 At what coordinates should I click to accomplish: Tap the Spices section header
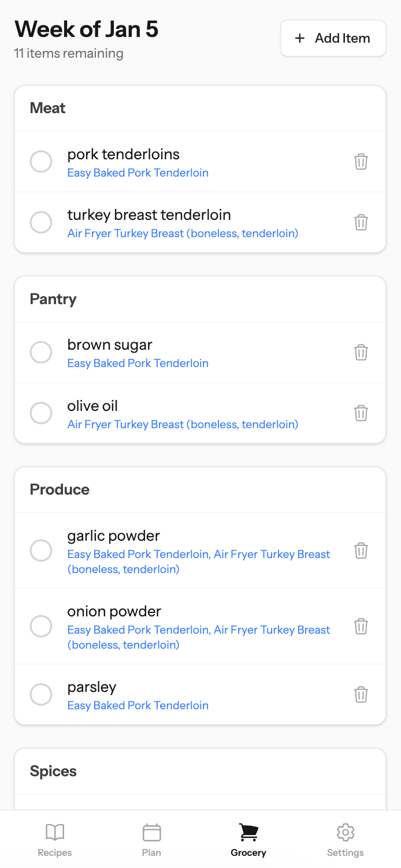coord(53,771)
